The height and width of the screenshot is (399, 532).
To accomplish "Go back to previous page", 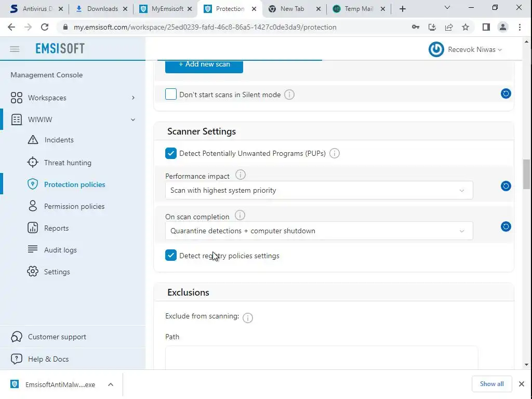I will point(11,27).
